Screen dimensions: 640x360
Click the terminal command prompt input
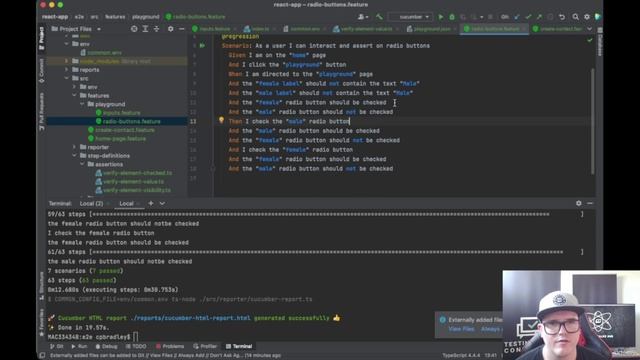click(136, 337)
